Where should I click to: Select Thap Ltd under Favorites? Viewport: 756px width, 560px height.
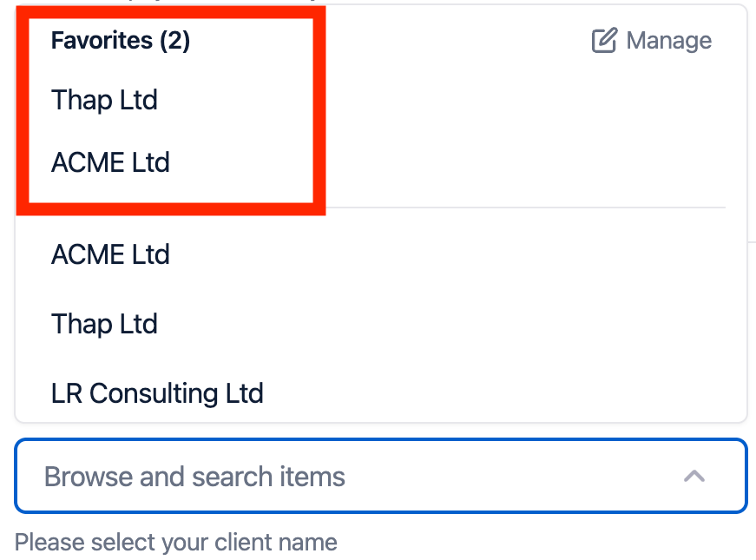(x=105, y=100)
